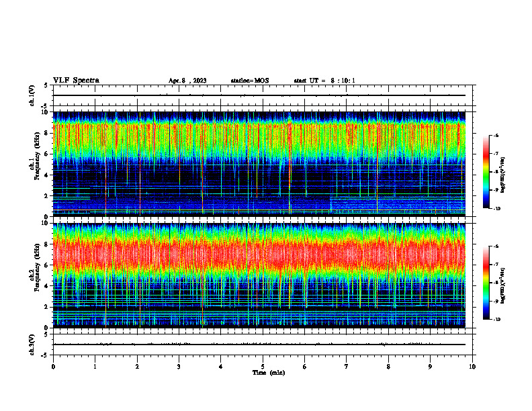Viewport: 532px width, 411px height.
Task: Select the date text "Apr. 8 , 2023"
Action: 187,81
